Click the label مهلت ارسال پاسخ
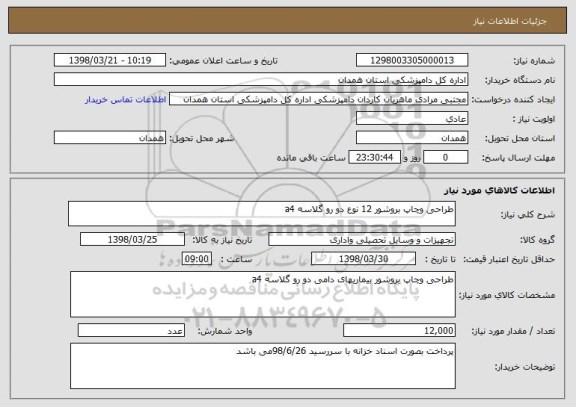 [x=518, y=158]
